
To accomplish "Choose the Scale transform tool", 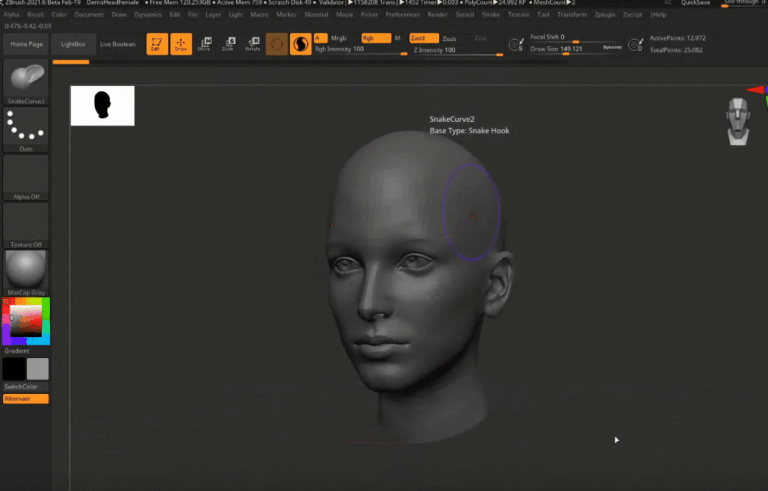I will (x=228, y=44).
